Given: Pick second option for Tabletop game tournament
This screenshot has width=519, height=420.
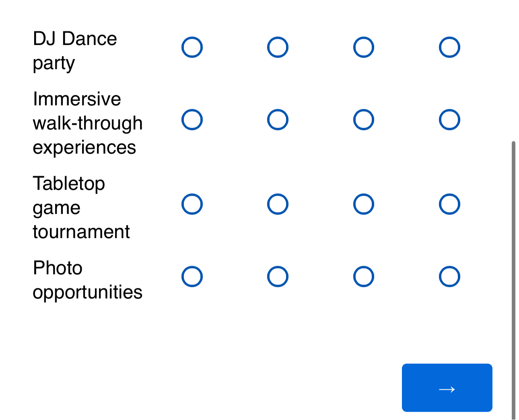Looking at the screenshot, I should (x=278, y=204).
